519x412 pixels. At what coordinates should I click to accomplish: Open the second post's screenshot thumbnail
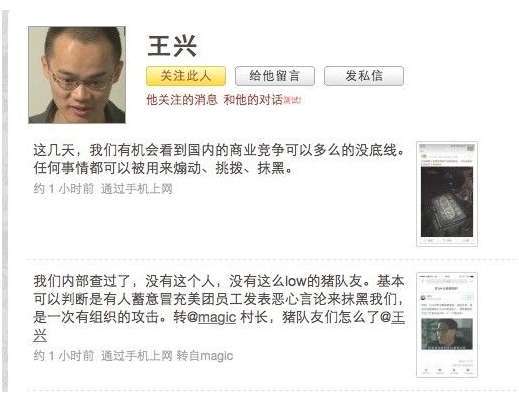coord(447,325)
